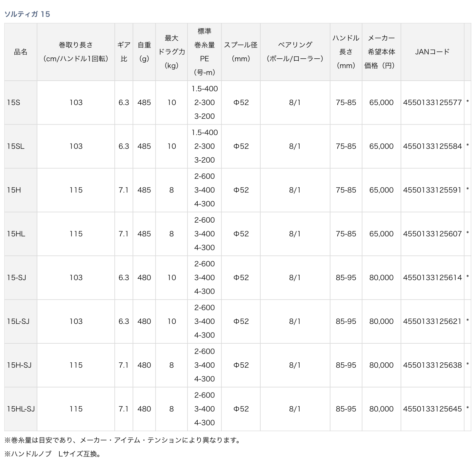Select the 15SL product name cell
The width and height of the screenshot is (476, 465).
point(16,146)
